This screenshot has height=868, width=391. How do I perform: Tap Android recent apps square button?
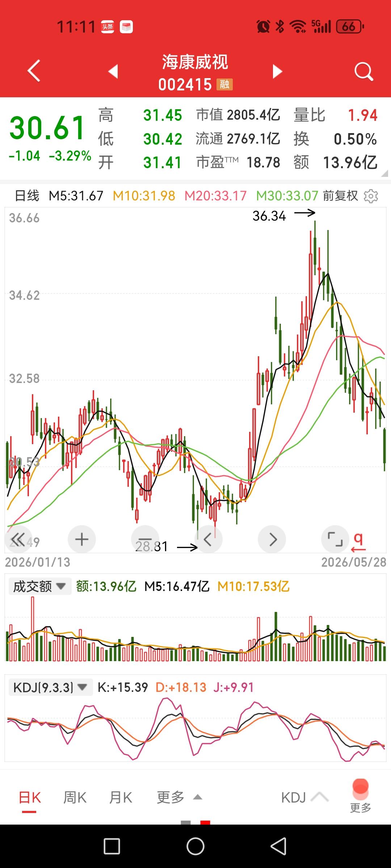(112, 846)
